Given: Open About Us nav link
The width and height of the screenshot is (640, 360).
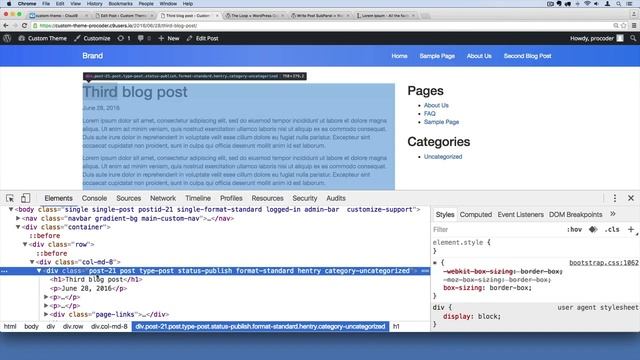Looking at the screenshot, I should click(479, 56).
